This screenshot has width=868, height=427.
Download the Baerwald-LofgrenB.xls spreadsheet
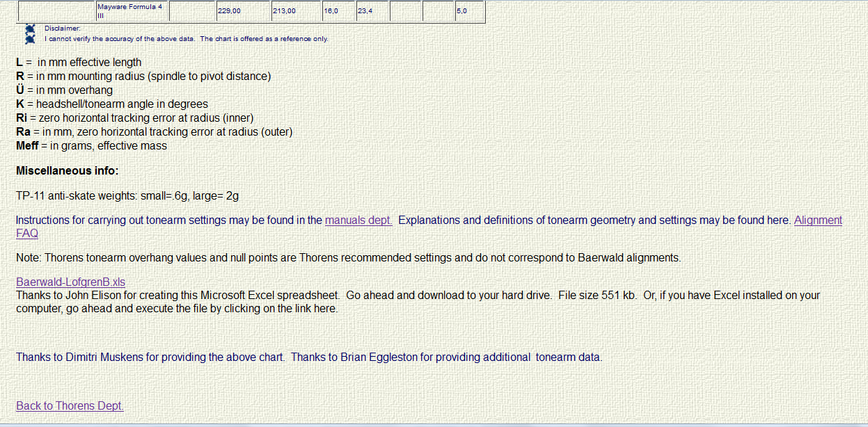70,282
